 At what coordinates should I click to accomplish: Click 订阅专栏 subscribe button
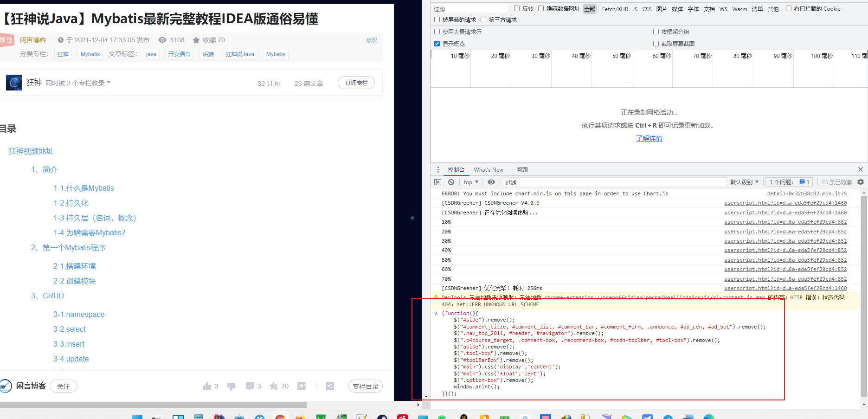(x=356, y=83)
